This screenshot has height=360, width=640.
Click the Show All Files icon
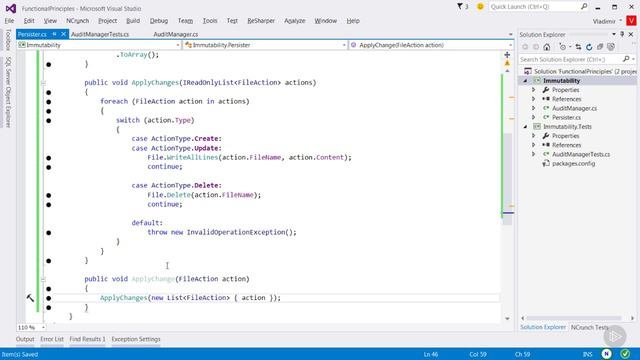coord(611,47)
